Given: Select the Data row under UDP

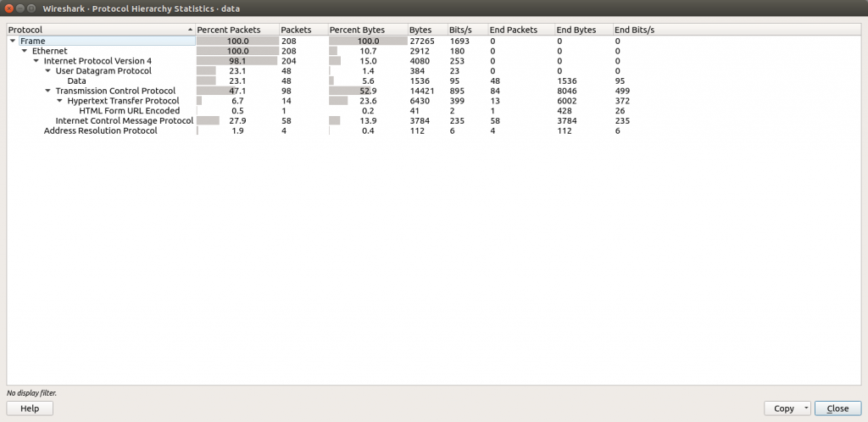Looking at the screenshot, I should [x=76, y=81].
